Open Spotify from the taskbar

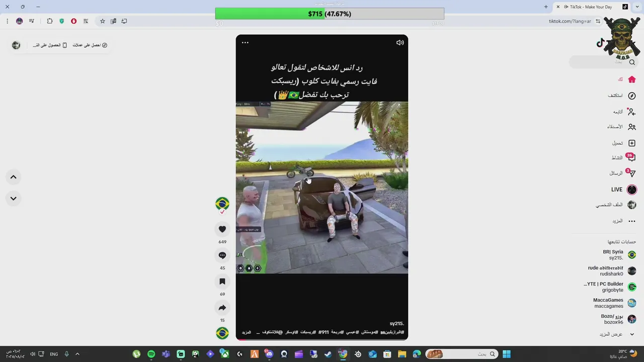pyautogui.click(x=151, y=354)
